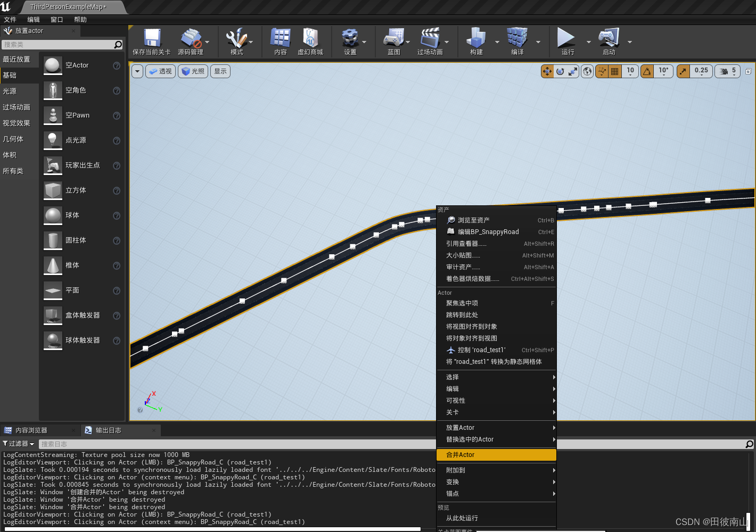Open the Content (内容) browser icon
This screenshot has width=756, height=532.
click(280, 38)
